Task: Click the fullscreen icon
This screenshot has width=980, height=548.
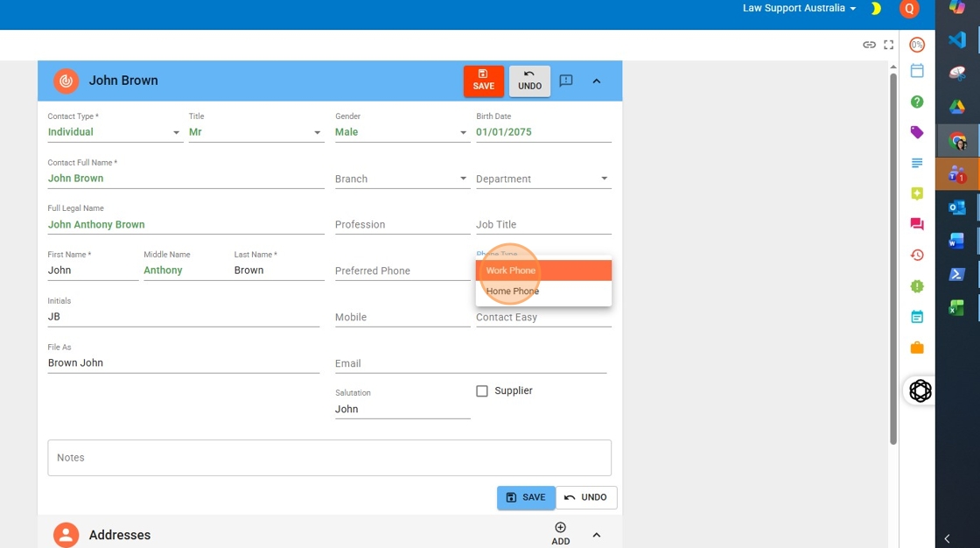Action: (x=889, y=45)
